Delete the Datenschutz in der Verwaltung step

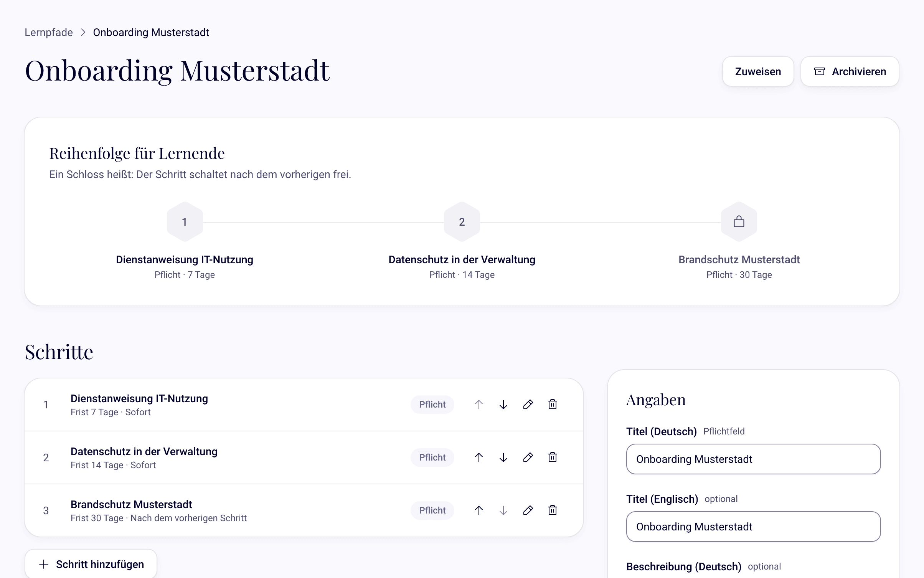pyautogui.click(x=552, y=457)
